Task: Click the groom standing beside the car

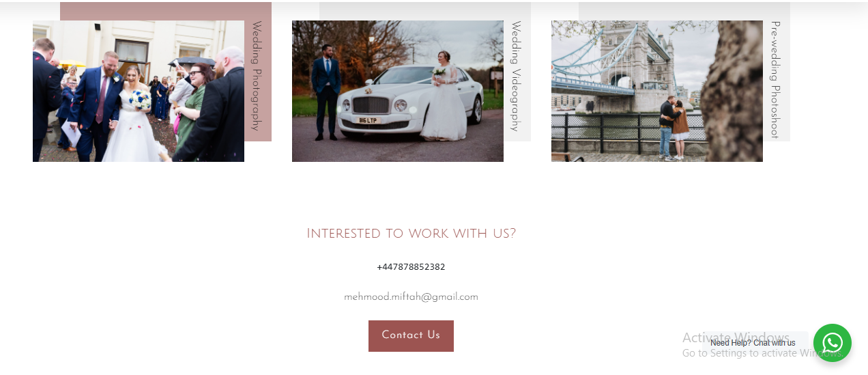Action: (326, 92)
